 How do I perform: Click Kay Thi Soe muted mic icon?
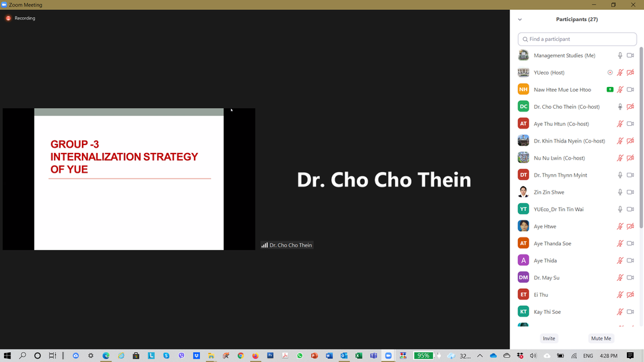point(620,312)
